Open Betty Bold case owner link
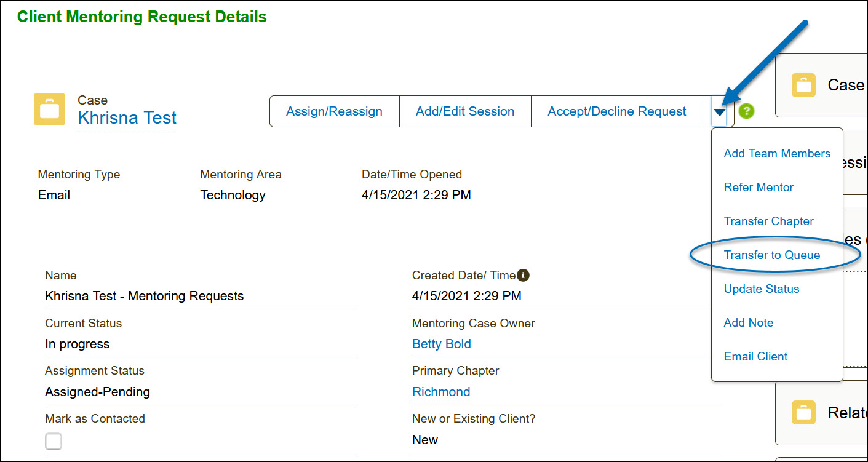868x462 pixels. pyautogui.click(x=441, y=344)
